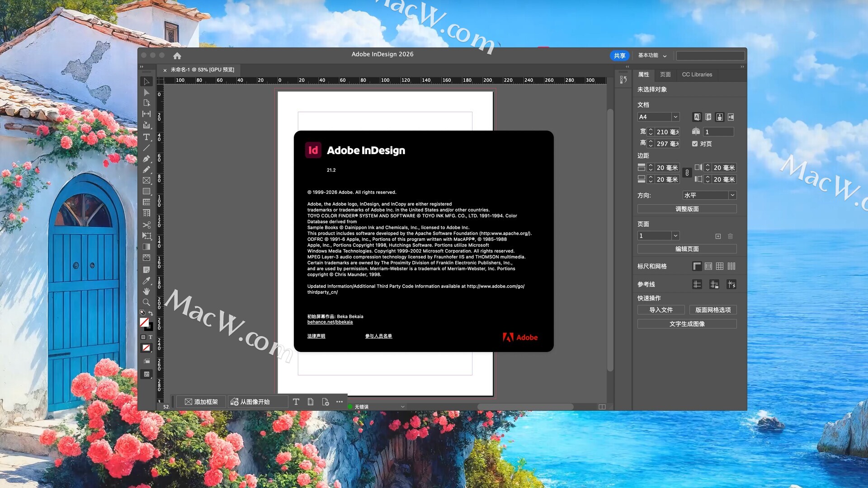Select the Scissors tool
The width and height of the screenshot is (868, 488).
[146, 225]
